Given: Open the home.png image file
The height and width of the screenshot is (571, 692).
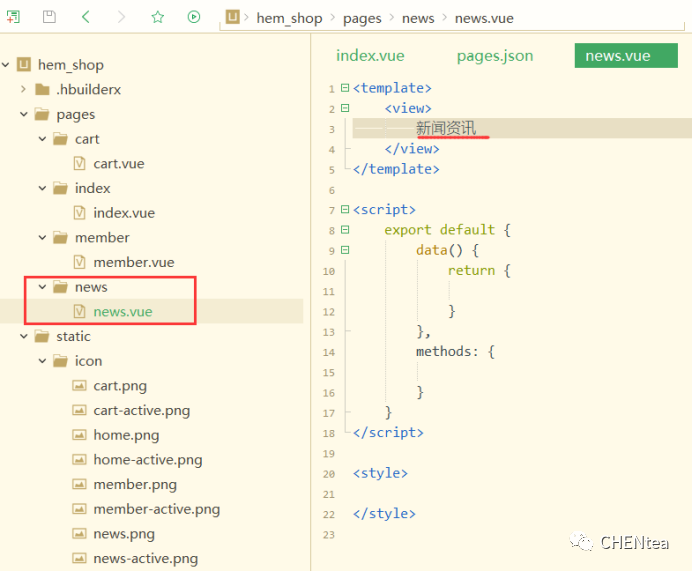Looking at the screenshot, I should (126, 435).
